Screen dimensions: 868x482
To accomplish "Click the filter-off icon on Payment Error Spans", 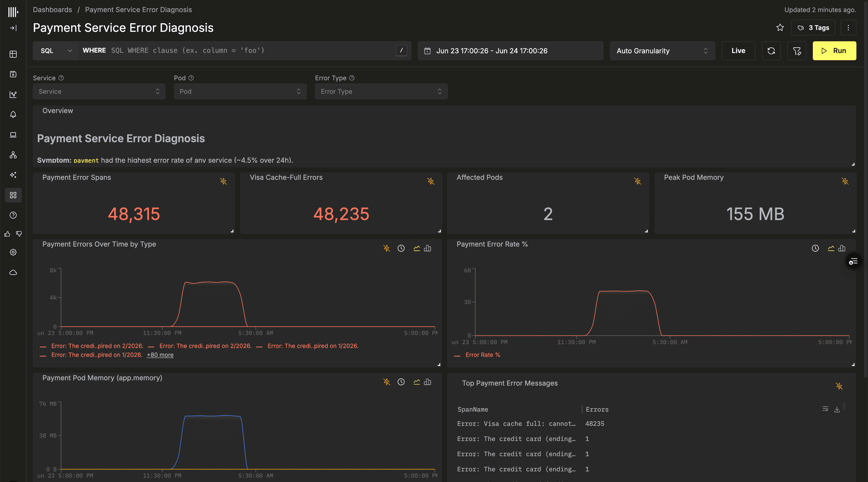I will click(223, 181).
